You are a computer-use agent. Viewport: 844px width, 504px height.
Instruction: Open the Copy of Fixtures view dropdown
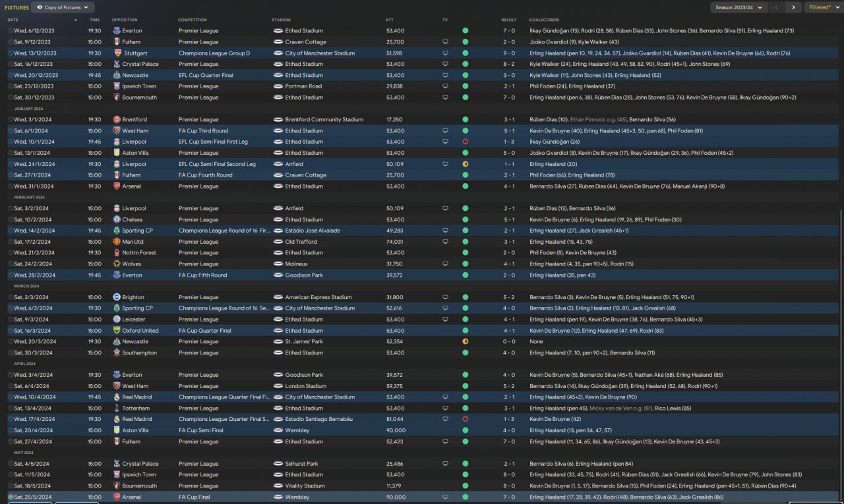pyautogui.click(x=63, y=7)
